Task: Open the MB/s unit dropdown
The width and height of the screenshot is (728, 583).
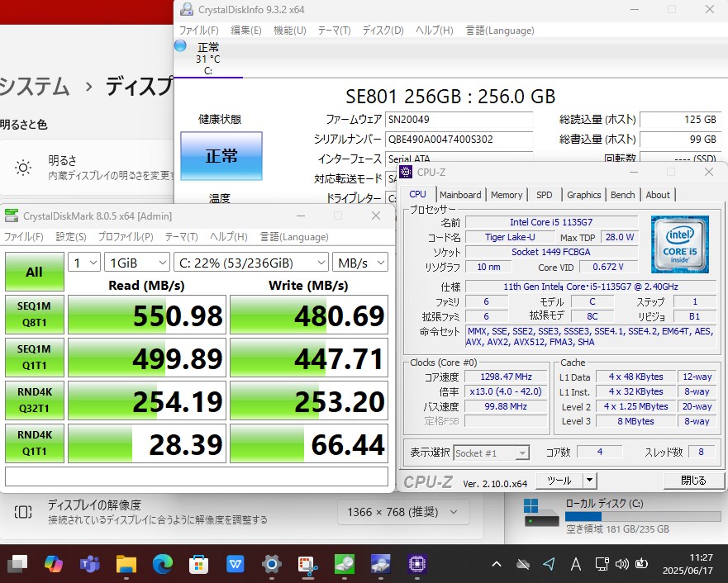Action: [360, 263]
